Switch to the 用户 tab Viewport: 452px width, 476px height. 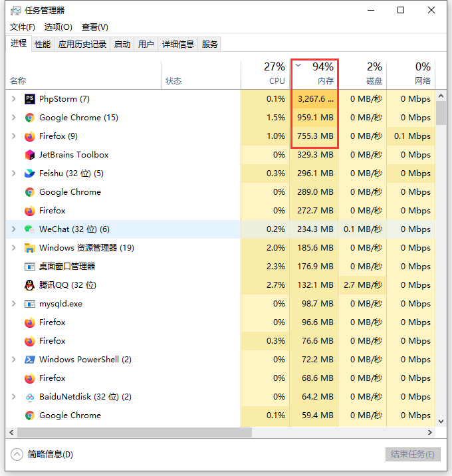click(x=146, y=45)
